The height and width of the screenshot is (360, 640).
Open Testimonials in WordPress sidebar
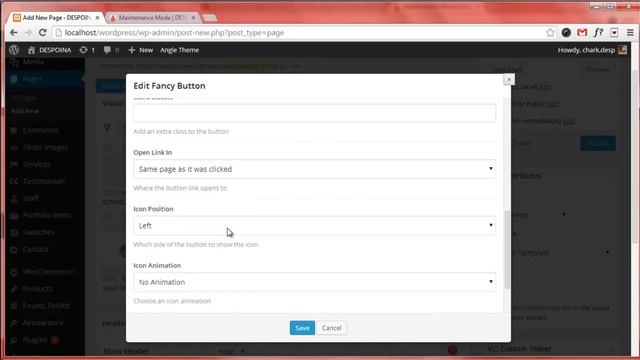pos(43,181)
